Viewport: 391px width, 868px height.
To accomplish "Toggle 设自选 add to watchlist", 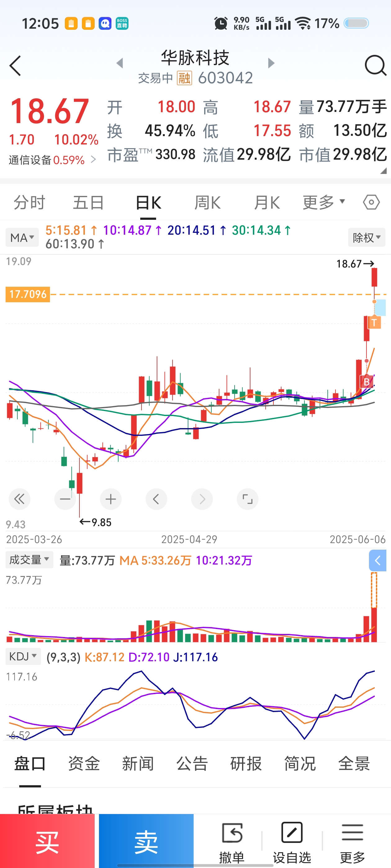I will (292, 842).
